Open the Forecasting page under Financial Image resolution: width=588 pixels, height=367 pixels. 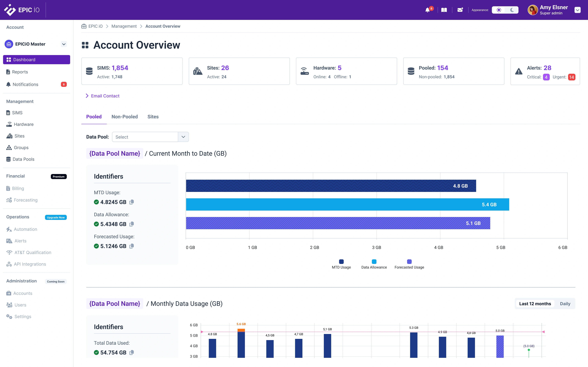coord(26,200)
